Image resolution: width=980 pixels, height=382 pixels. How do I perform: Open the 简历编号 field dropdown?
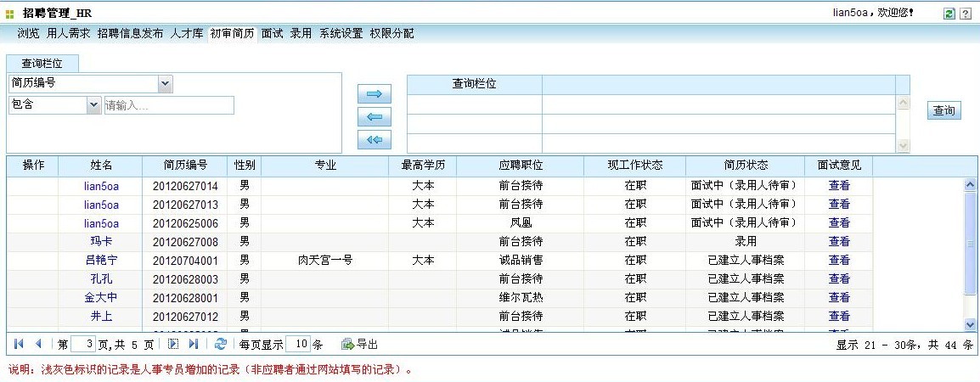(x=166, y=83)
